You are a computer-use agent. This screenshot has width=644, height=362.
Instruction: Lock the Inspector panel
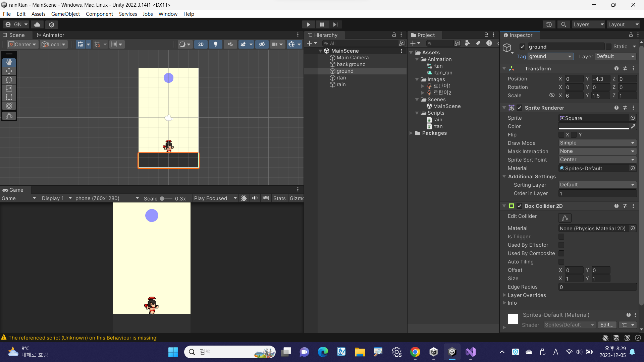click(x=631, y=35)
